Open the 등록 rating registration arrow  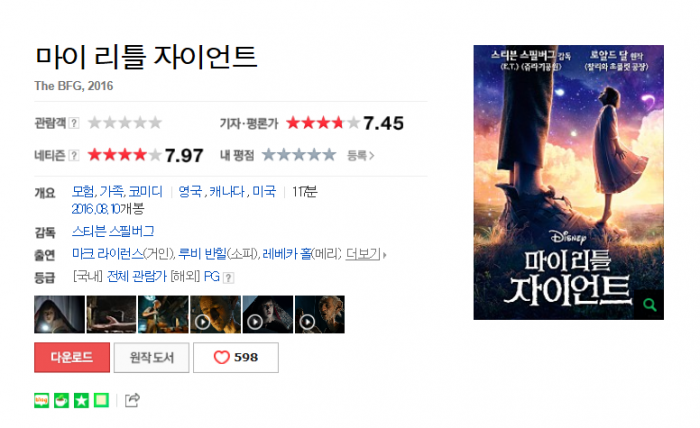tap(361, 155)
